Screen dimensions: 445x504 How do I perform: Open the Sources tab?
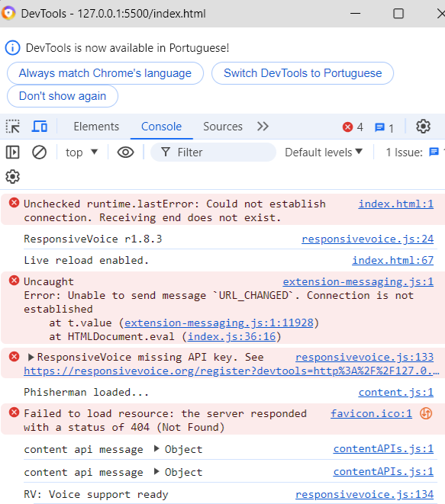(x=223, y=127)
